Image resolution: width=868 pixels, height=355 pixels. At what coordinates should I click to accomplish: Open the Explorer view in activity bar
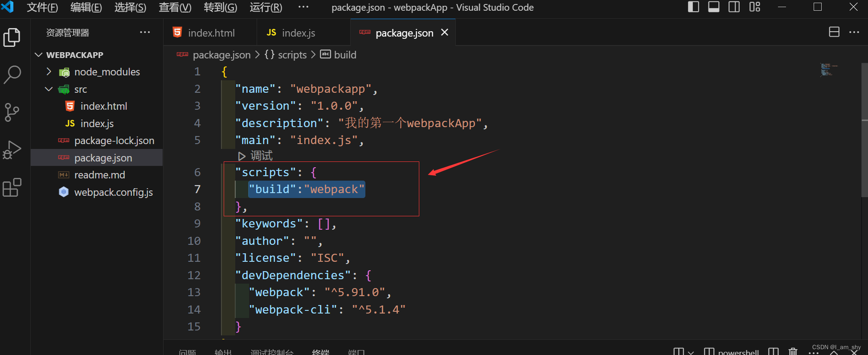click(12, 37)
